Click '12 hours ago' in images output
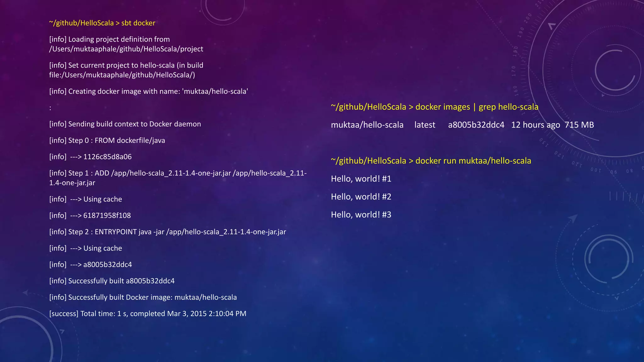The image size is (644, 362). [536, 125]
